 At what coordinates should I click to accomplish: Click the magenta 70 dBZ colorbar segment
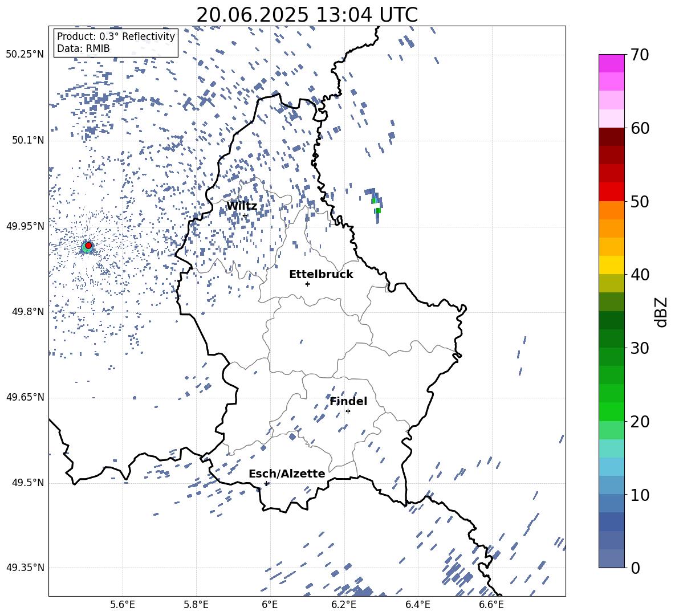611,63
